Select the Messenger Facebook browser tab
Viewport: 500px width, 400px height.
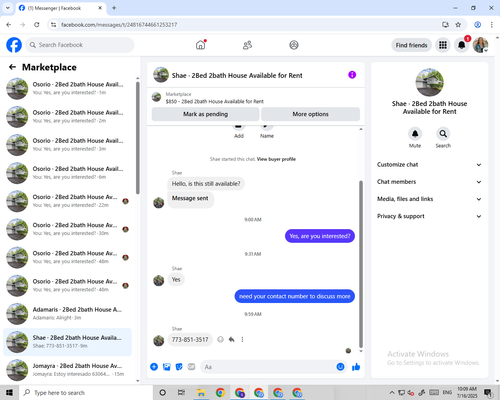coord(60,8)
